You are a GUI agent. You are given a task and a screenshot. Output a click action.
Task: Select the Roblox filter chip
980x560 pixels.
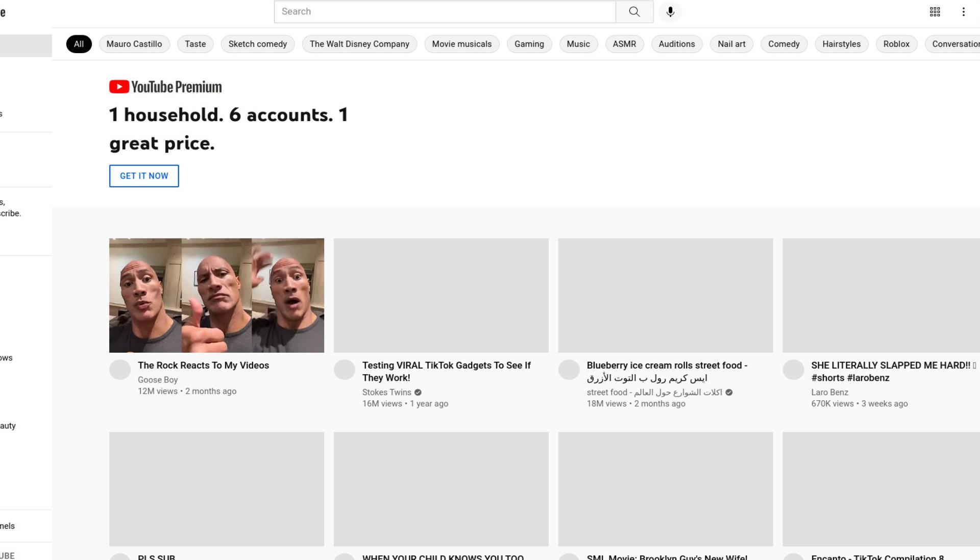[896, 44]
